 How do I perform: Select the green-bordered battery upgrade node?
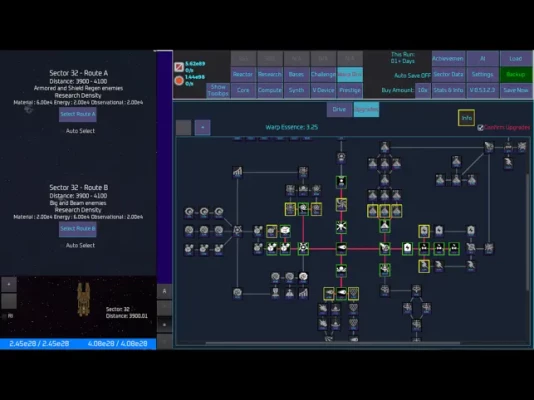(407, 249)
